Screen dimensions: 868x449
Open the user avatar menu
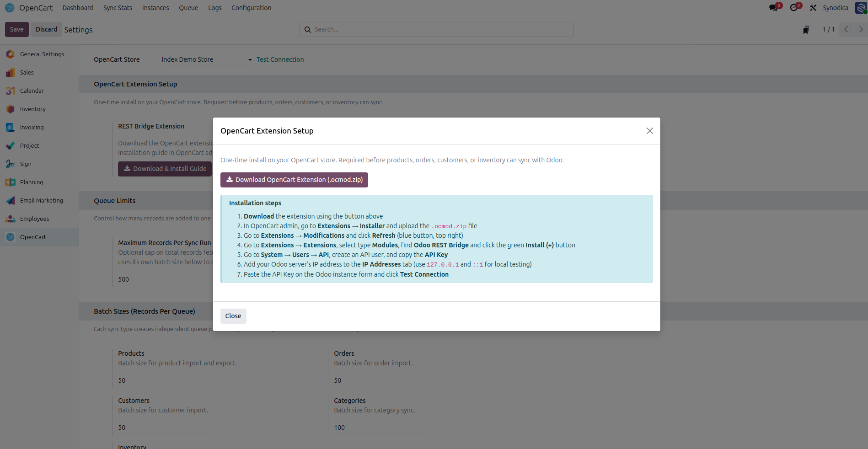click(861, 8)
